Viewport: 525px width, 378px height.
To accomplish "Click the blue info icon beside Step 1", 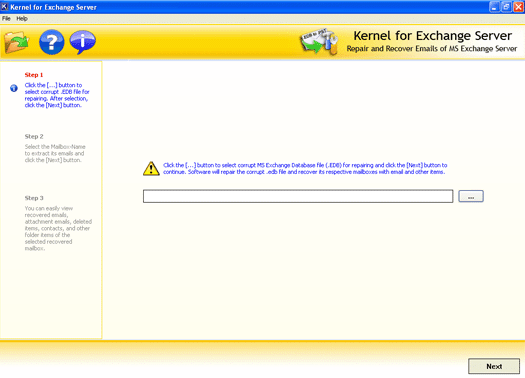I will pyautogui.click(x=14, y=88).
